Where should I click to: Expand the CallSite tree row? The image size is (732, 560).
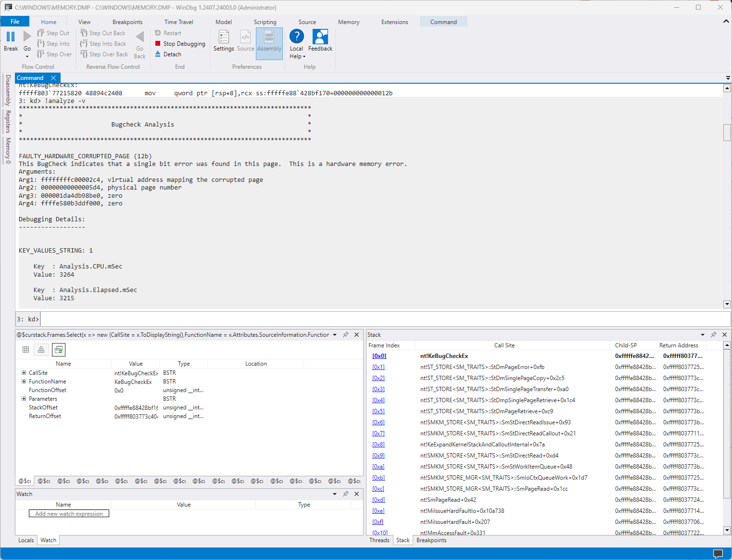(24, 372)
